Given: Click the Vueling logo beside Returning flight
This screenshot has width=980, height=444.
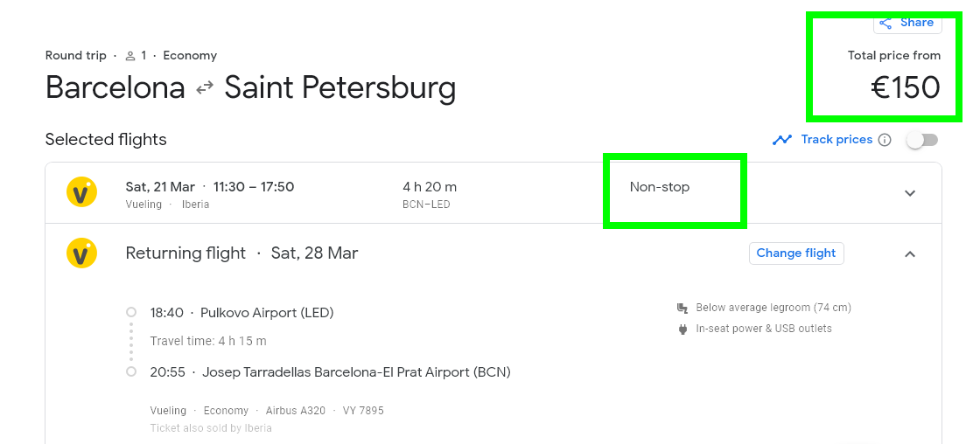Looking at the screenshot, I should click(82, 253).
